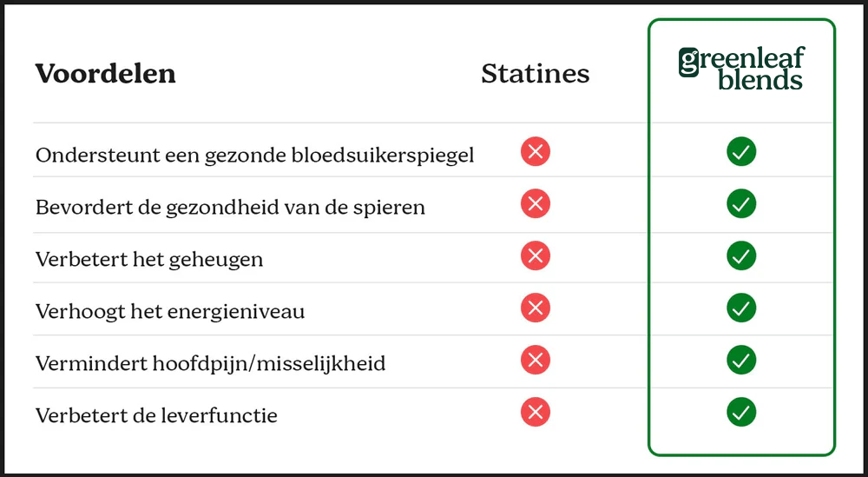
Task: Click the greenleaf blends logo
Action: click(x=741, y=70)
